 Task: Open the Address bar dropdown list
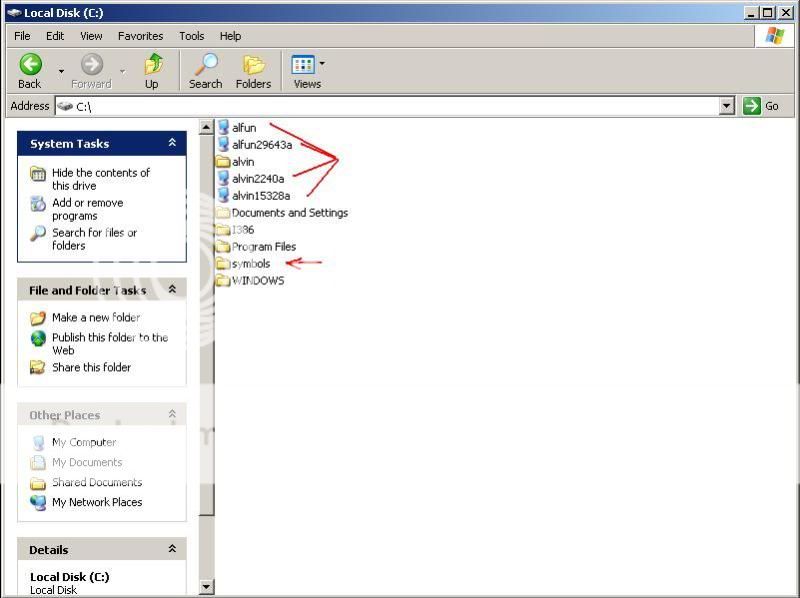(727, 106)
